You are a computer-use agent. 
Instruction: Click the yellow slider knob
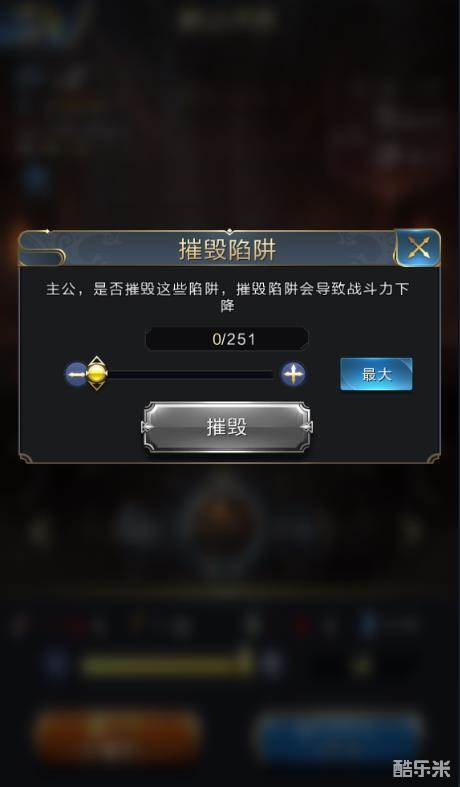(97, 373)
